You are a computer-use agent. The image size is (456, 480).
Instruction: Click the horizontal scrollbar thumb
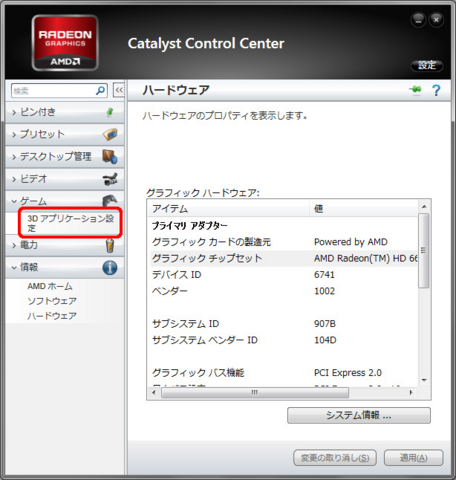pos(255,392)
